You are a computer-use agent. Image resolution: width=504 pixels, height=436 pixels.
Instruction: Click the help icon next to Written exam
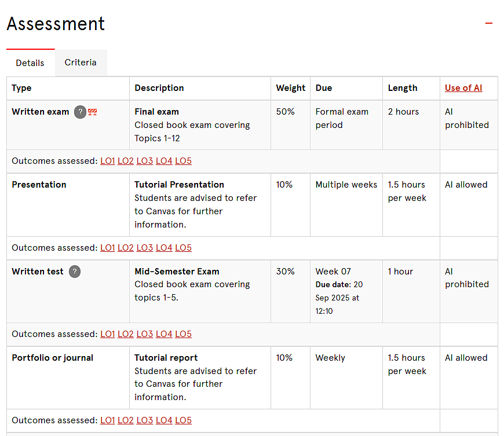point(80,112)
